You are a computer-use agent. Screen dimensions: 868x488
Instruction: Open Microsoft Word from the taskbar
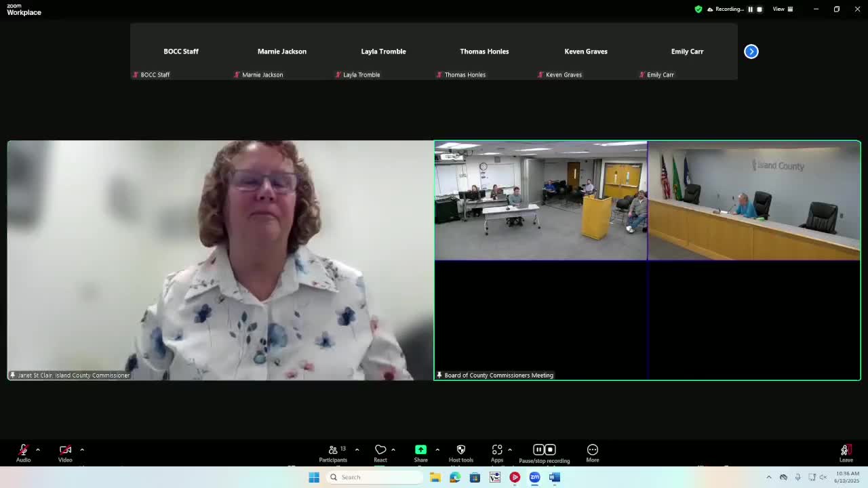[x=555, y=477]
